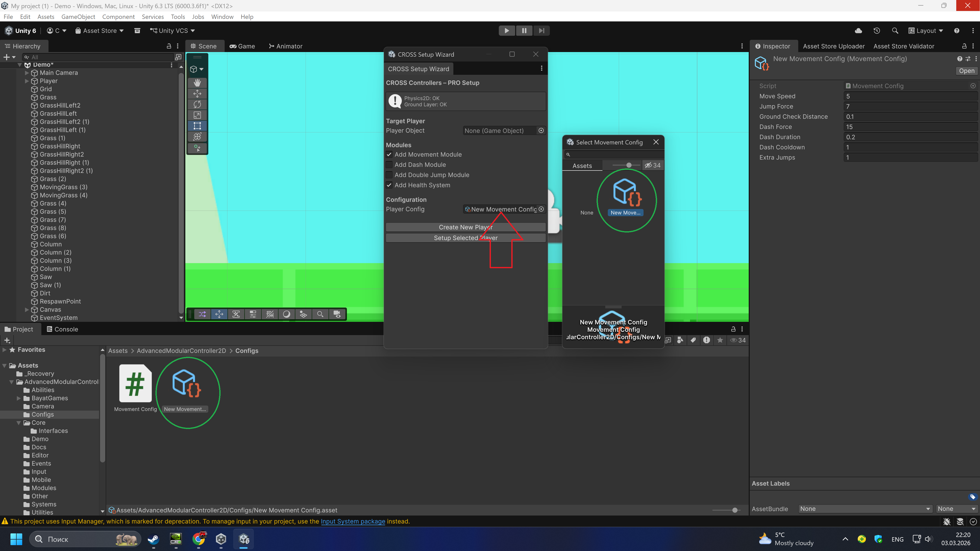Select the Rect tool in Scene toolbar
The height and width of the screenshot is (551, 980).
197,126
